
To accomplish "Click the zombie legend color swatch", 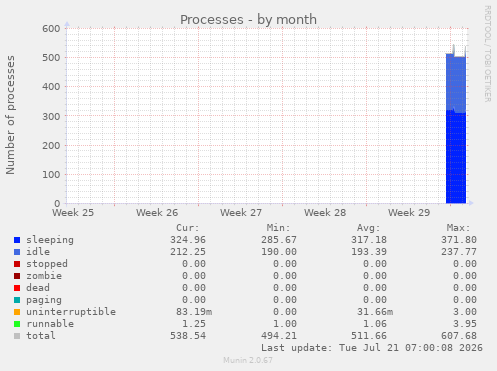I will point(17,276).
